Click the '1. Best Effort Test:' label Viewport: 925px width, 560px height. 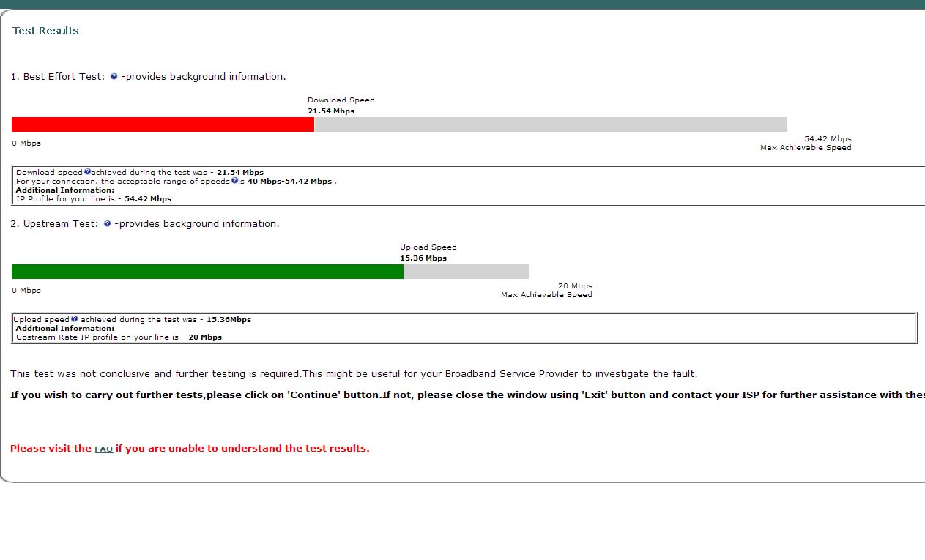click(58, 77)
